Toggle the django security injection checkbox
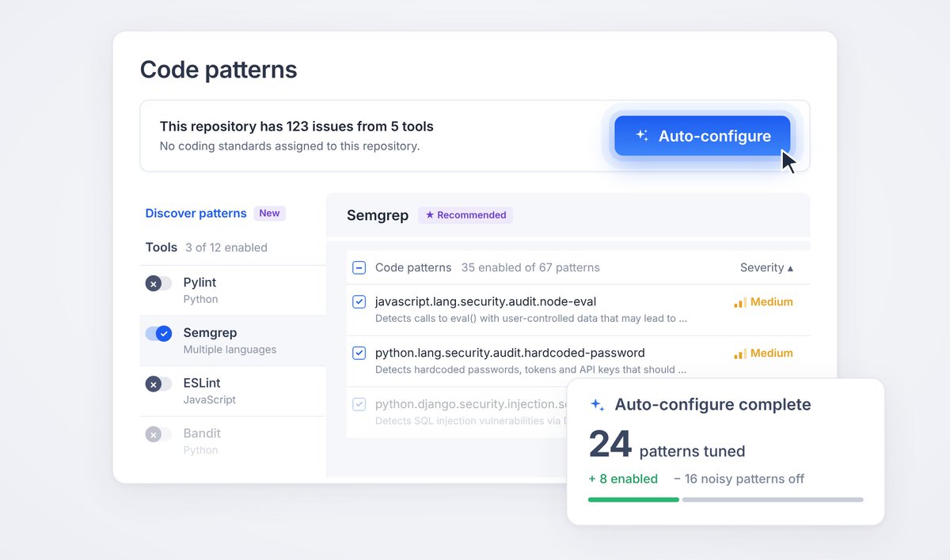 tap(359, 404)
